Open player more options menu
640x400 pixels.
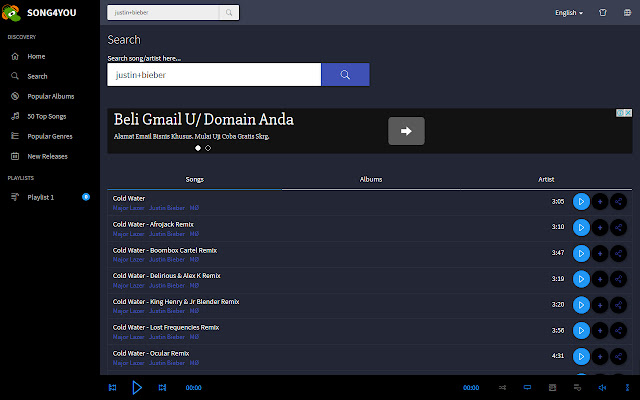[627, 387]
